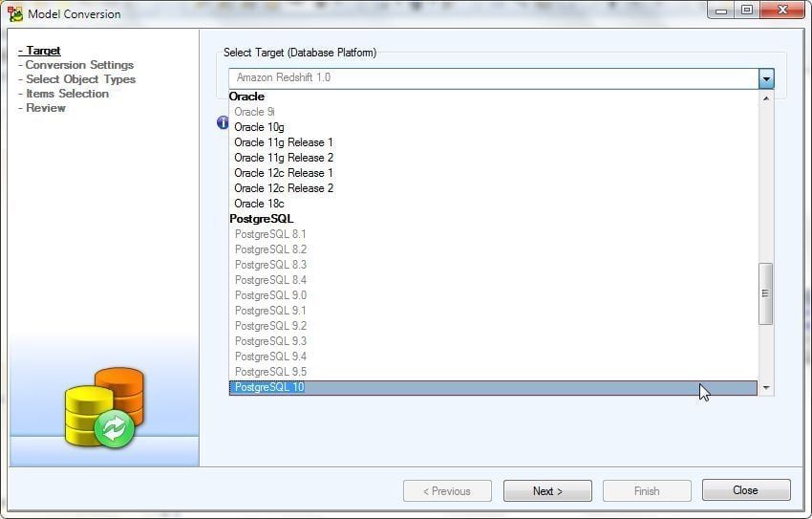The width and height of the screenshot is (812, 519).
Task: Jump to the Review step
Action: [41, 108]
